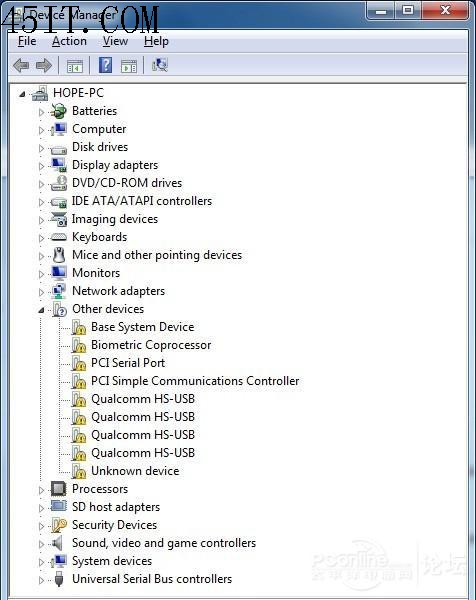
Task: Select the Biometric Coprocessor entry
Action: (x=151, y=345)
